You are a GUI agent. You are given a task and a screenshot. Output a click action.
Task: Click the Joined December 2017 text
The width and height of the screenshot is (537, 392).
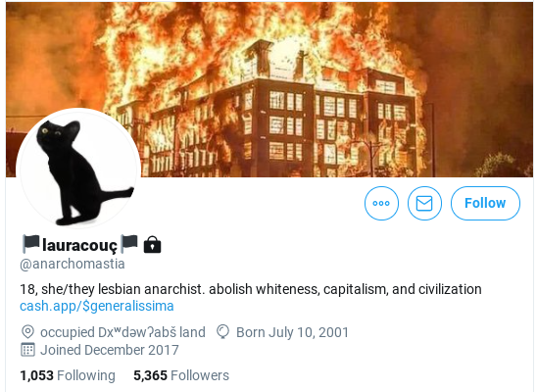point(110,350)
